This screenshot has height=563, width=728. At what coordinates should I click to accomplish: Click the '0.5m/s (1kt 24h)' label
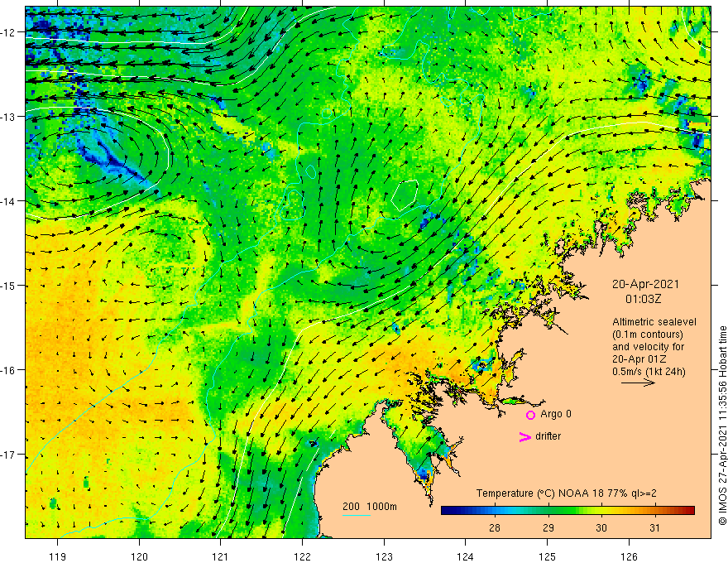pos(649,372)
